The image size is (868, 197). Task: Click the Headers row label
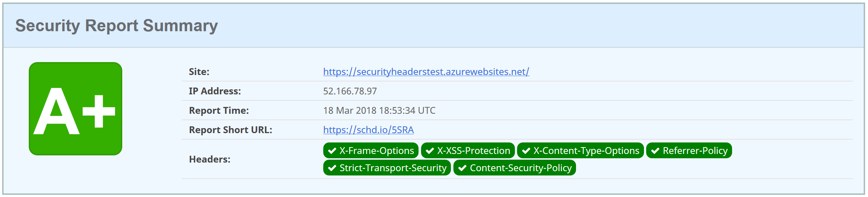click(x=210, y=159)
